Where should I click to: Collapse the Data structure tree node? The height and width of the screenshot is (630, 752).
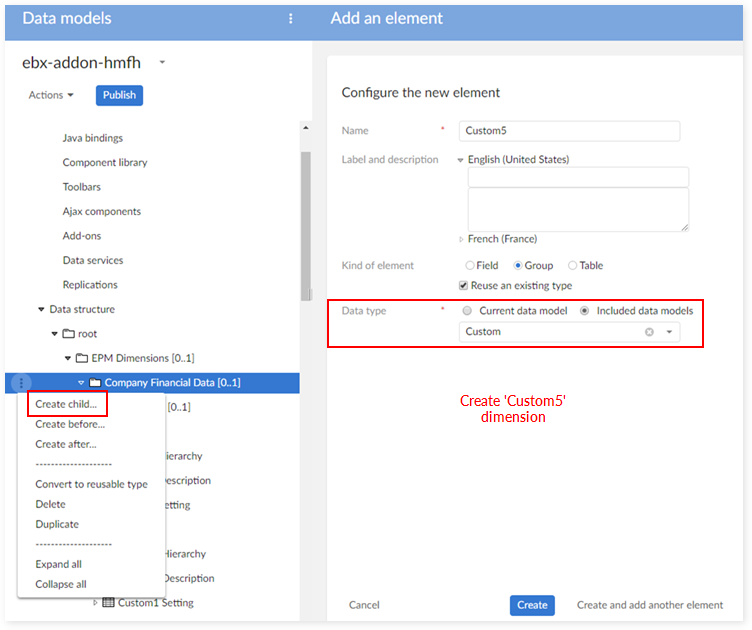[41, 310]
